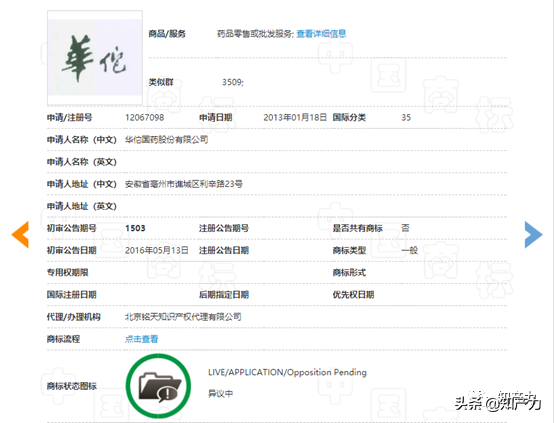The image size is (554, 423).
Task: Select application date 2013年01月18日
Action: tap(295, 117)
